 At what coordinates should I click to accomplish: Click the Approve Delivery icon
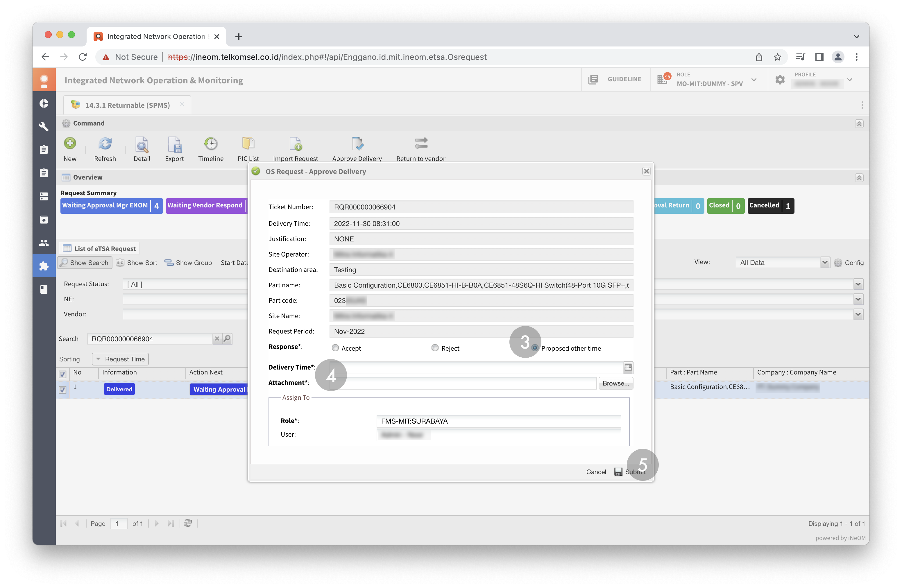357,144
